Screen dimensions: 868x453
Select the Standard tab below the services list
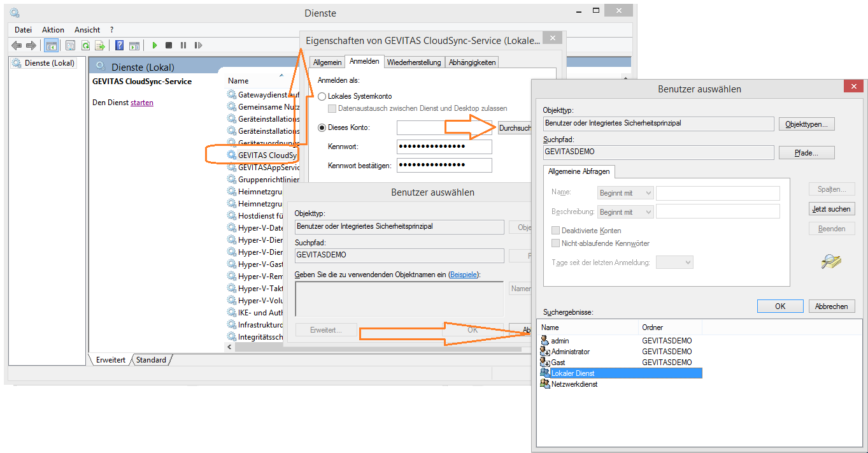(151, 360)
